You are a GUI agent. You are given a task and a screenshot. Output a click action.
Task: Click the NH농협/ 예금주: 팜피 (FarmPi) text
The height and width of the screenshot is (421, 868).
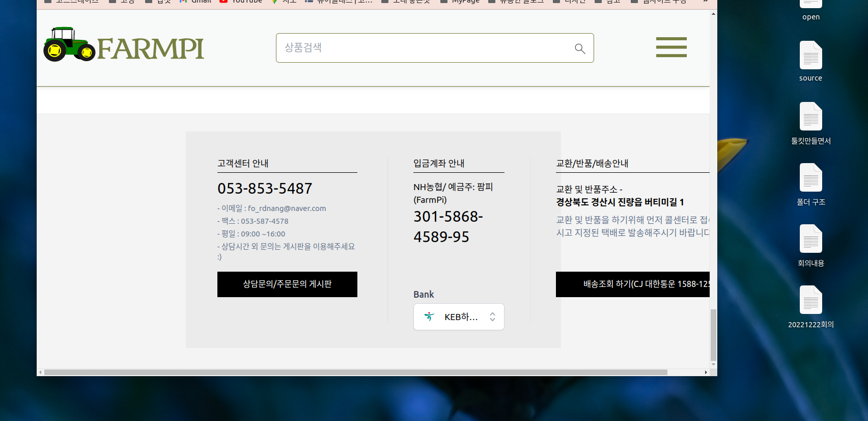(453, 193)
